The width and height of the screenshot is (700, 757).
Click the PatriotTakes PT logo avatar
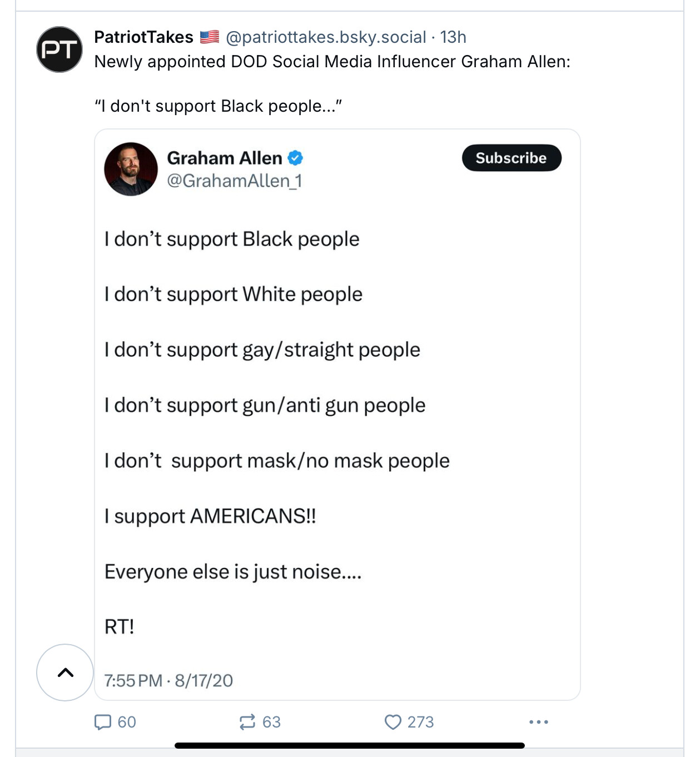[59, 49]
